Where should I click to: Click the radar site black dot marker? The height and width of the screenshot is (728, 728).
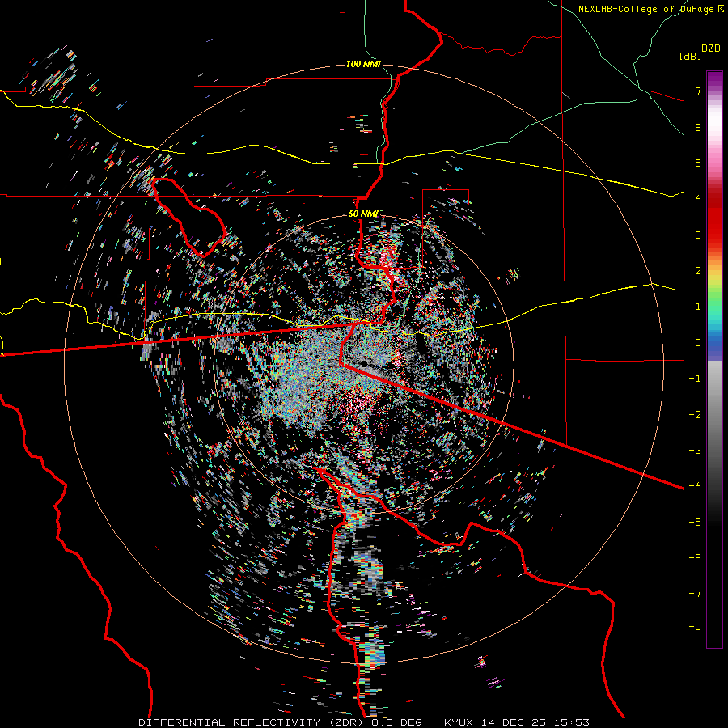pos(365,363)
